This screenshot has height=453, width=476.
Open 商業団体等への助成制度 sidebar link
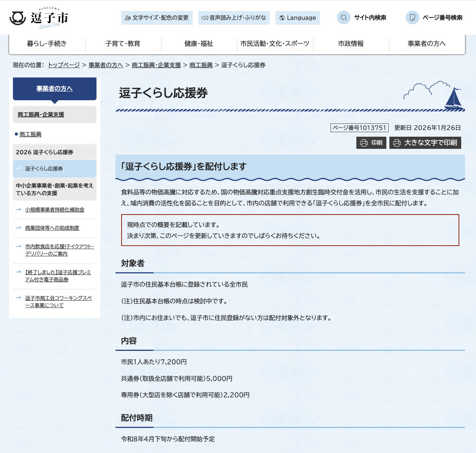[52, 228]
